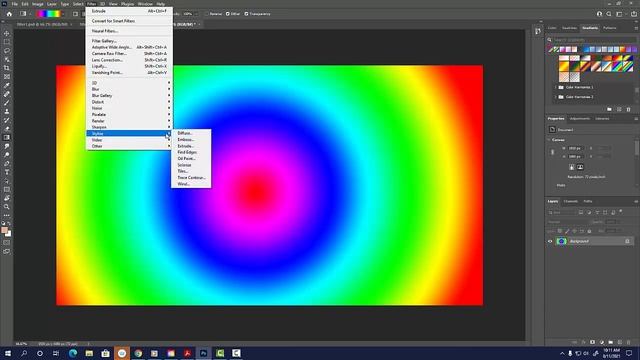Open the collapsed panel icon beside the canvas
This screenshot has width=640, height=360.
pos(538,31)
